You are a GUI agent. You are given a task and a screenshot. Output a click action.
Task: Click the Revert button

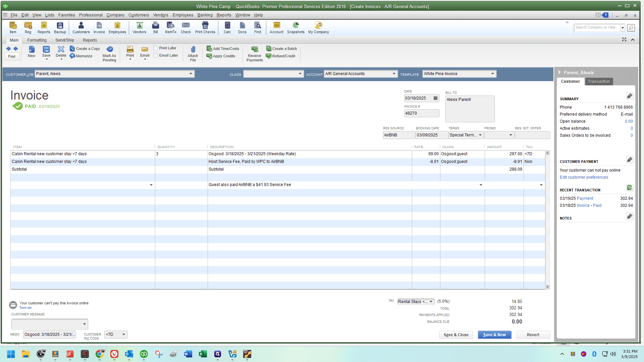point(533,335)
